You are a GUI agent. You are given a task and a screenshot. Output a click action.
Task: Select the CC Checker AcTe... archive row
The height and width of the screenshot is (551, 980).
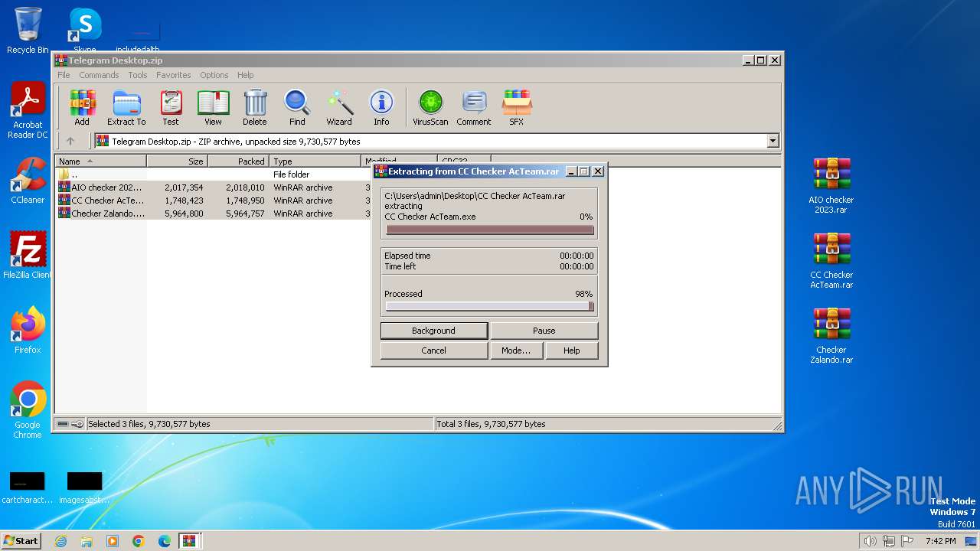pyautogui.click(x=214, y=201)
